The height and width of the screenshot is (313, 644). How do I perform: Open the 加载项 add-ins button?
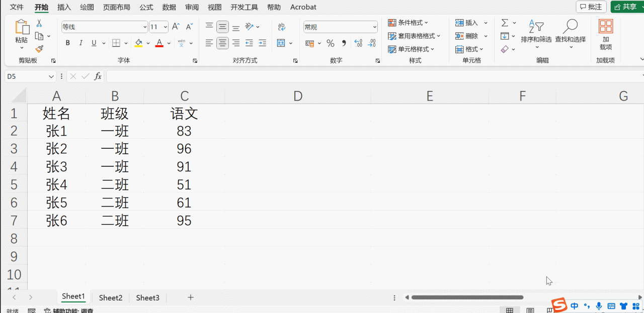pyautogui.click(x=606, y=35)
